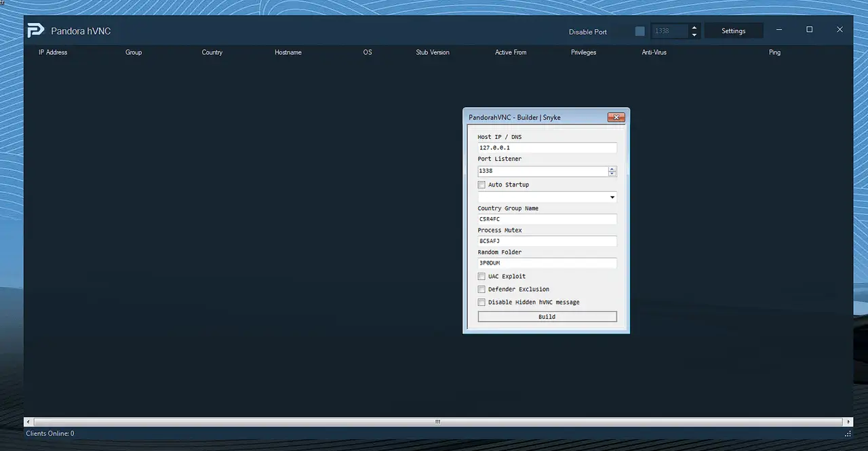Click the main port spinner down arrow

click(x=694, y=35)
